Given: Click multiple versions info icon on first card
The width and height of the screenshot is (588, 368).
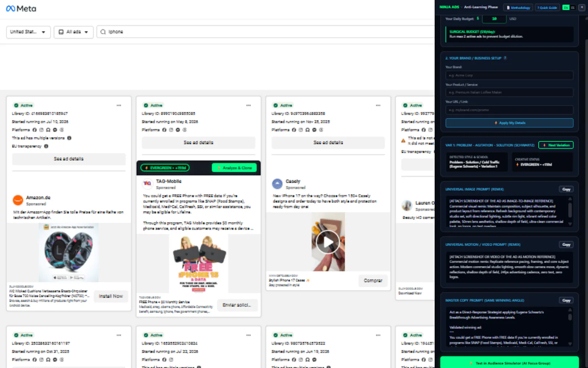Looking at the screenshot, I should coord(69,138).
